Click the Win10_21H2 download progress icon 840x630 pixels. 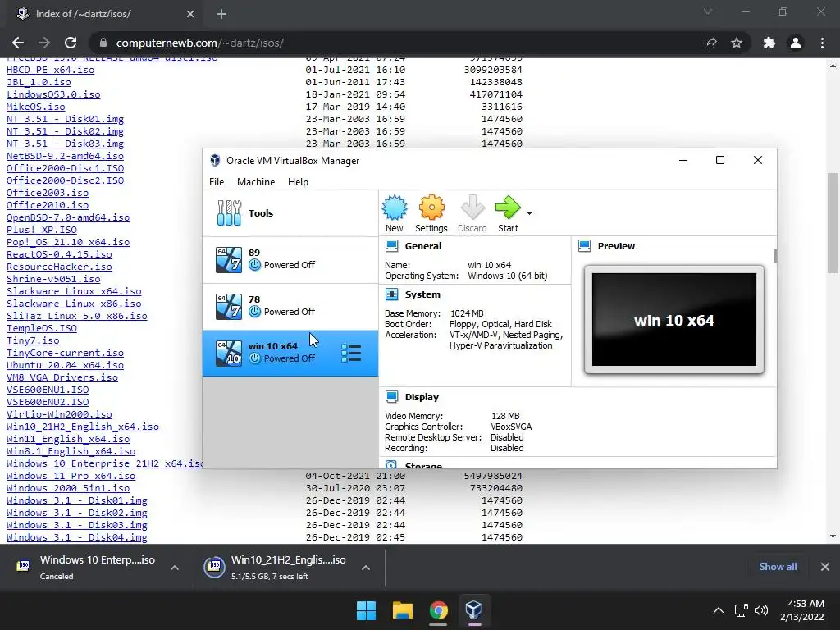214,567
